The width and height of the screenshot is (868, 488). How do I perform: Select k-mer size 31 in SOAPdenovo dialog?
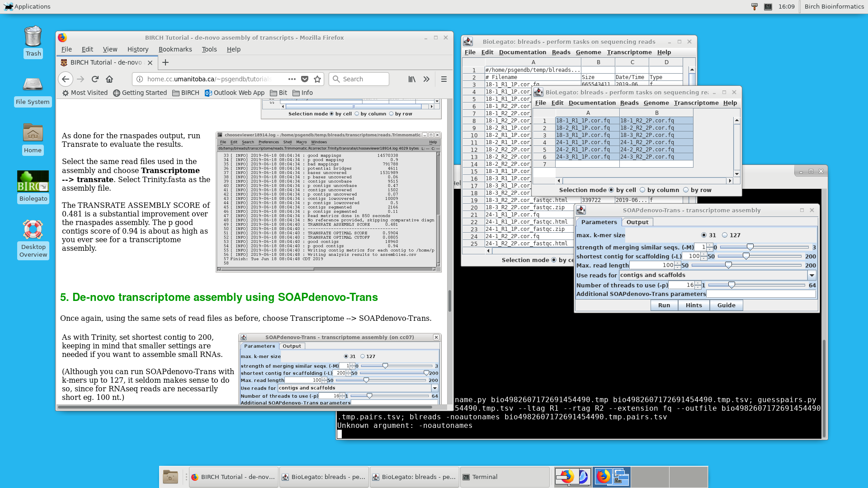tap(704, 235)
